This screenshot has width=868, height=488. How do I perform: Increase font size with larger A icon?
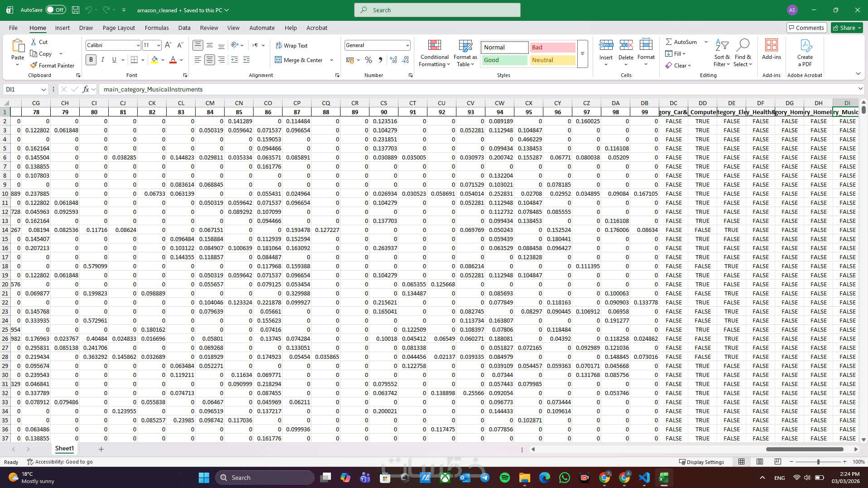tap(168, 45)
